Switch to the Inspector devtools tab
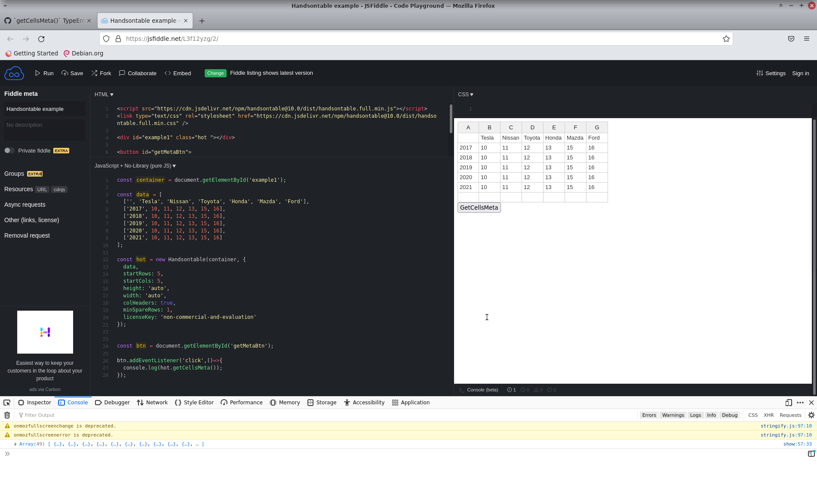The width and height of the screenshot is (817, 504). tap(34, 403)
